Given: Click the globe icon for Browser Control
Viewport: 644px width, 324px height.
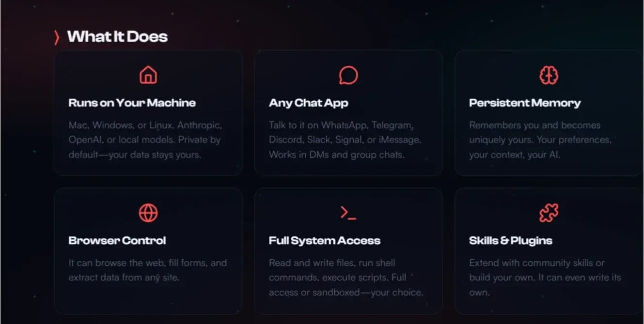Looking at the screenshot, I should tap(148, 213).
